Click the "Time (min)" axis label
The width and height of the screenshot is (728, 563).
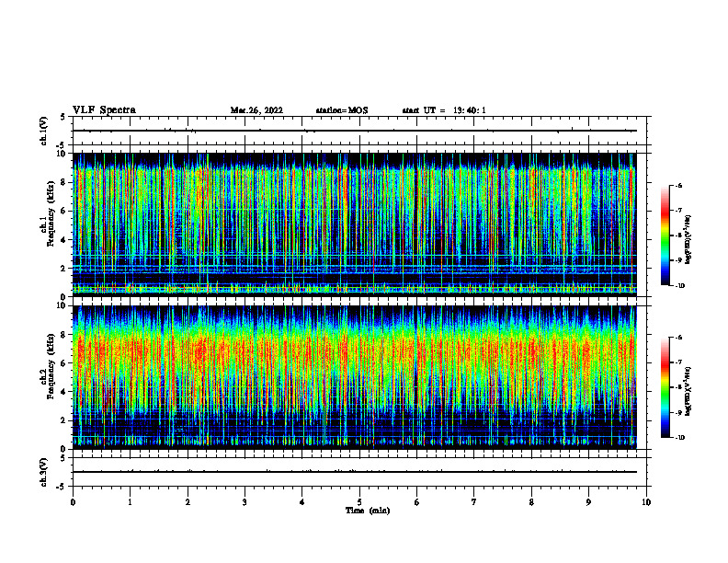tap(368, 511)
